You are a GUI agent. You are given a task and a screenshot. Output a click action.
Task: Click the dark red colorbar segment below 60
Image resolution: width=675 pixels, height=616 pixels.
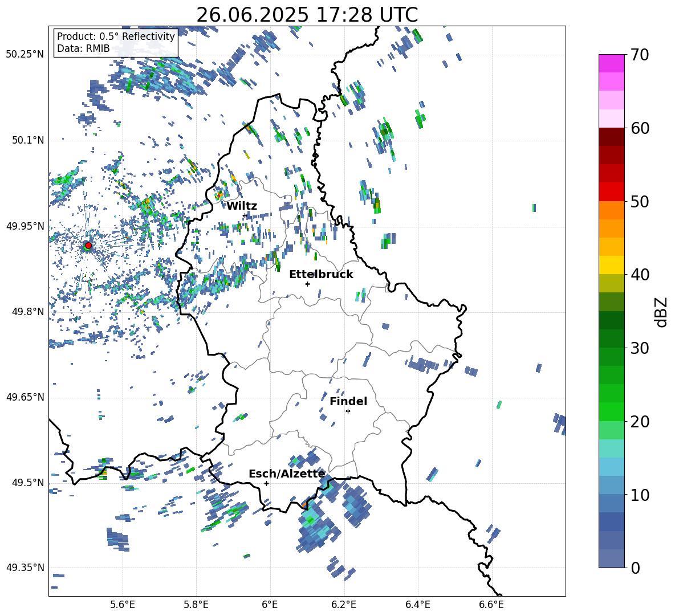(x=611, y=137)
